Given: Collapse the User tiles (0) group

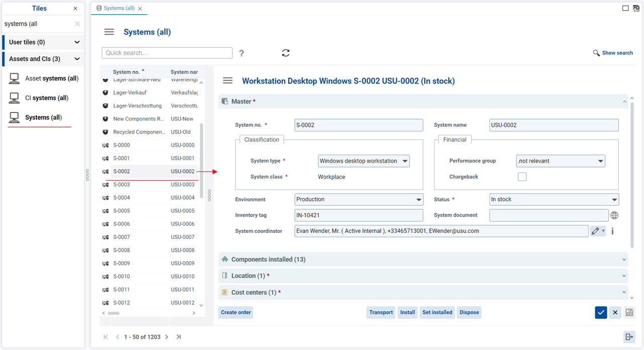Looking at the screenshot, I should 77,42.
